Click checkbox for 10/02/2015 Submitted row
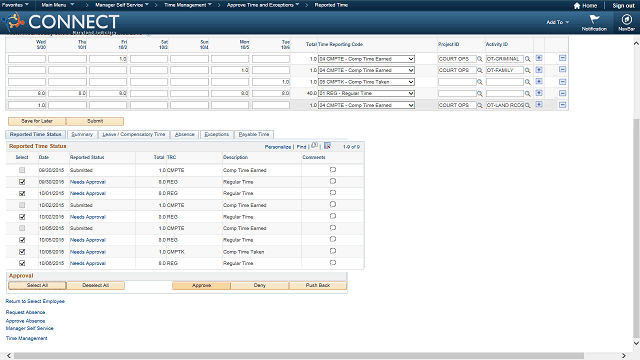 (22, 205)
